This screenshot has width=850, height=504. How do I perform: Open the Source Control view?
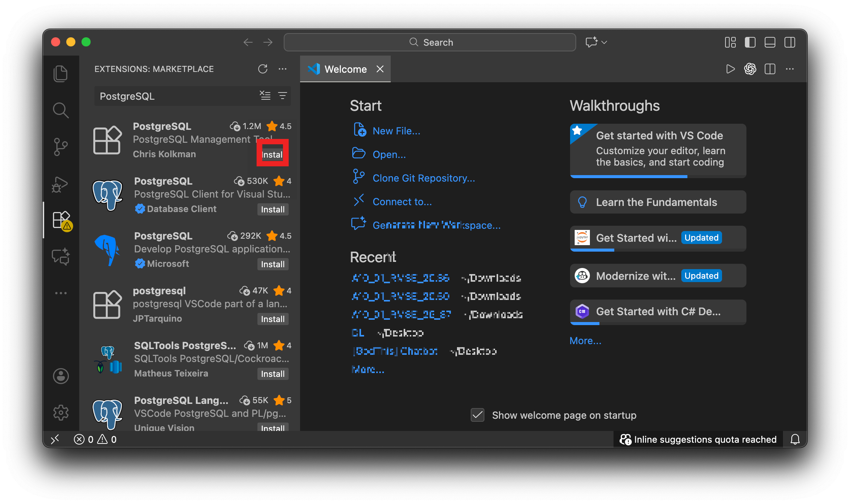point(61,147)
